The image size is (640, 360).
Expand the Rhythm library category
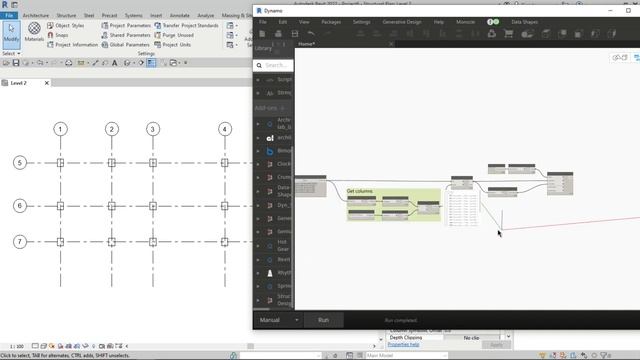pyautogui.click(x=258, y=273)
